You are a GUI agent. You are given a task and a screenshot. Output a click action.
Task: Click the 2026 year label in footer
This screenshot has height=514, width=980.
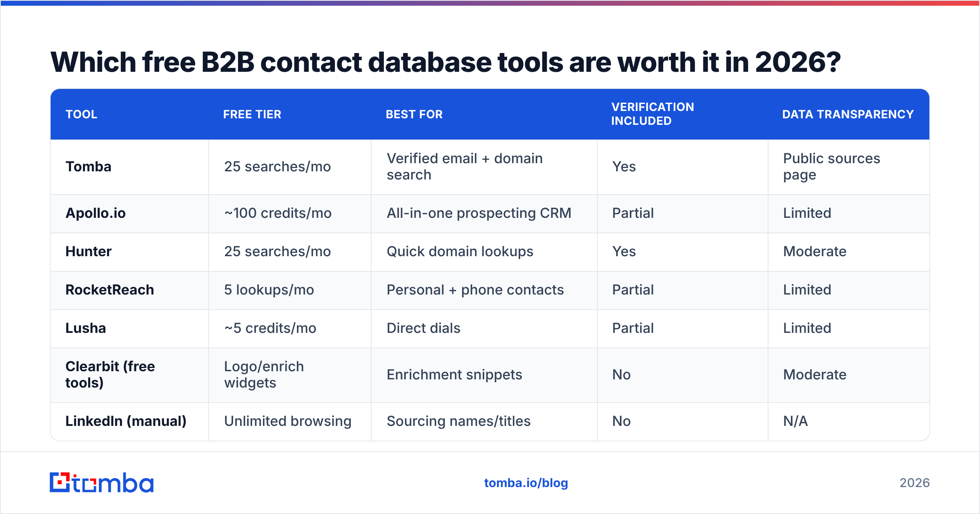coord(915,483)
